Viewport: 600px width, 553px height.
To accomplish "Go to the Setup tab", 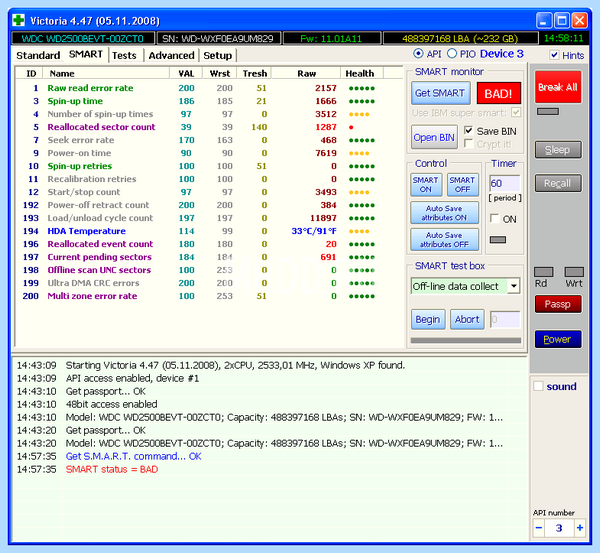I will click(x=217, y=55).
